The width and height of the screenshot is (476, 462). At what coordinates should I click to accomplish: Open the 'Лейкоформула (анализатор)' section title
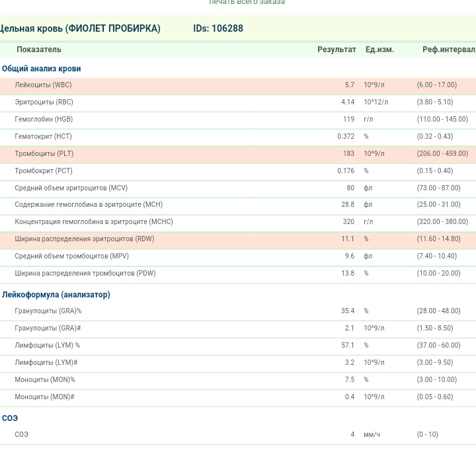coord(56,295)
